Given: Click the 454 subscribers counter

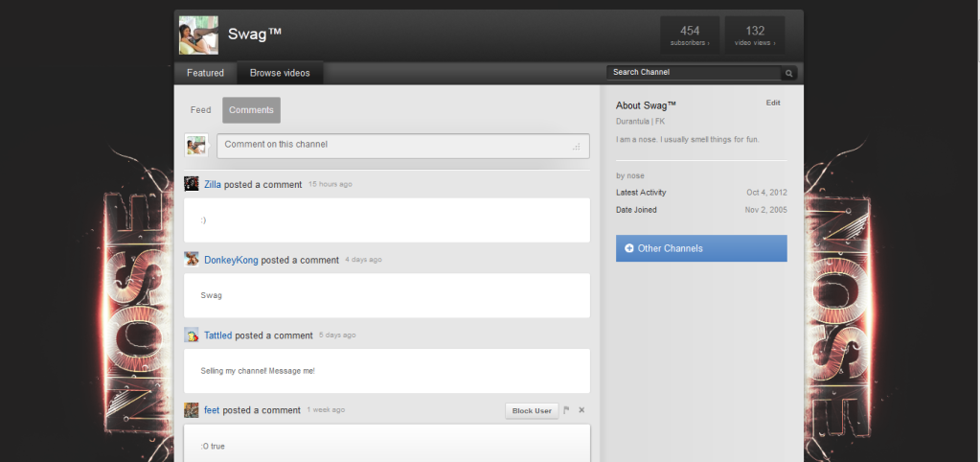Looking at the screenshot, I should click(690, 35).
